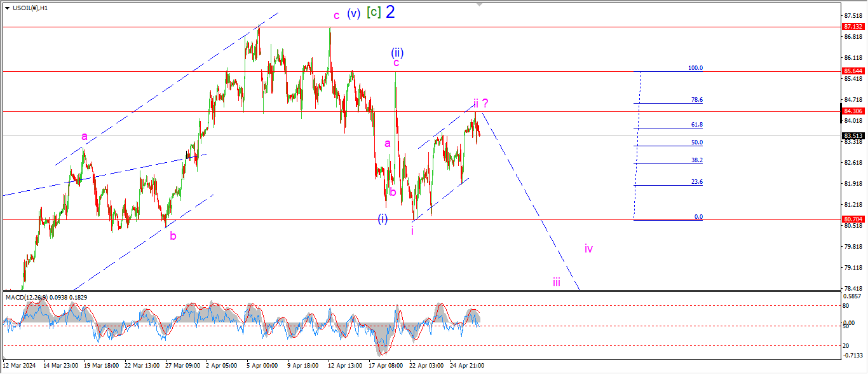
Task: Open the chart menu arrow beside USOIL
Action: pyautogui.click(x=7, y=8)
